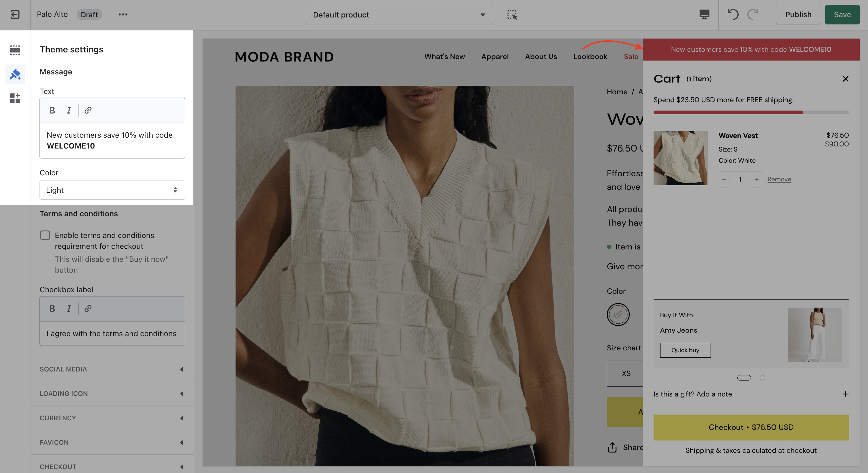Expand the Social Media section
The width and height of the screenshot is (868, 473).
click(112, 369)
